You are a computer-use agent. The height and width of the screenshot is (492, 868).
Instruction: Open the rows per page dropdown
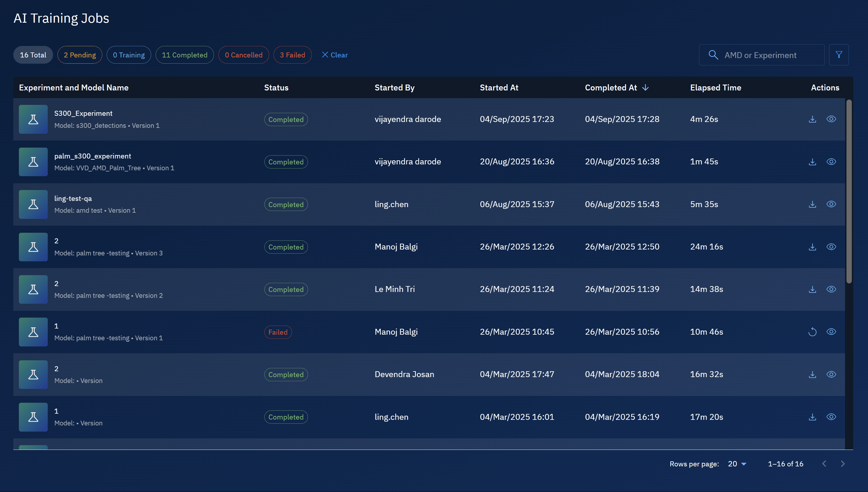click(737, 464)
